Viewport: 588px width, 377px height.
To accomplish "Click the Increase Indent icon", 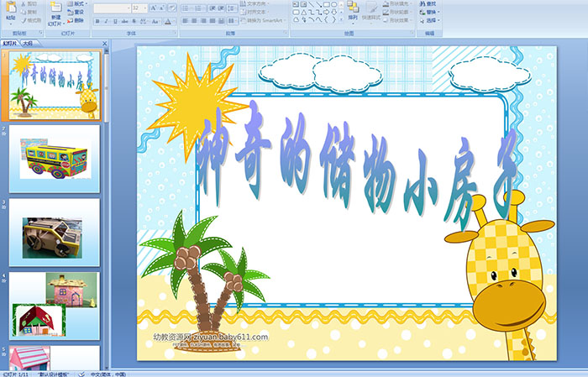I will [221, 8].
